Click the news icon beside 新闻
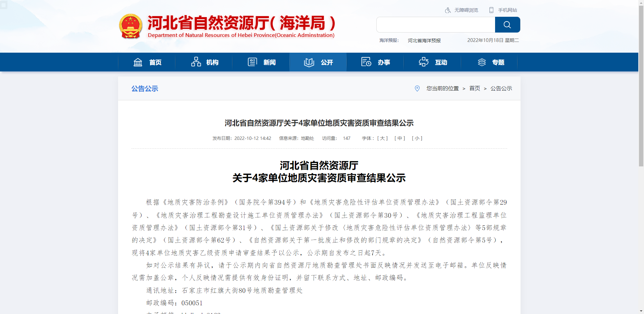This screenshot has width=644, height=314. tap(253, 62)
